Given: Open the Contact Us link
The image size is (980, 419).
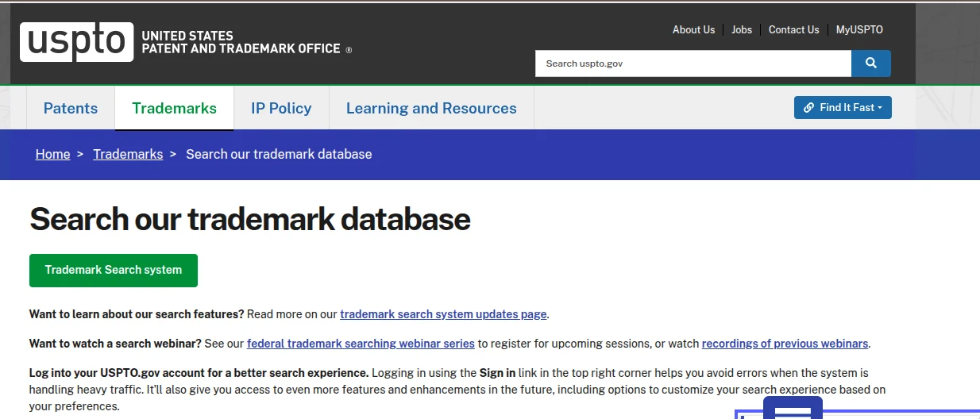Looking at the screenshot, I should pyautogui.click(x=793, y=29).
